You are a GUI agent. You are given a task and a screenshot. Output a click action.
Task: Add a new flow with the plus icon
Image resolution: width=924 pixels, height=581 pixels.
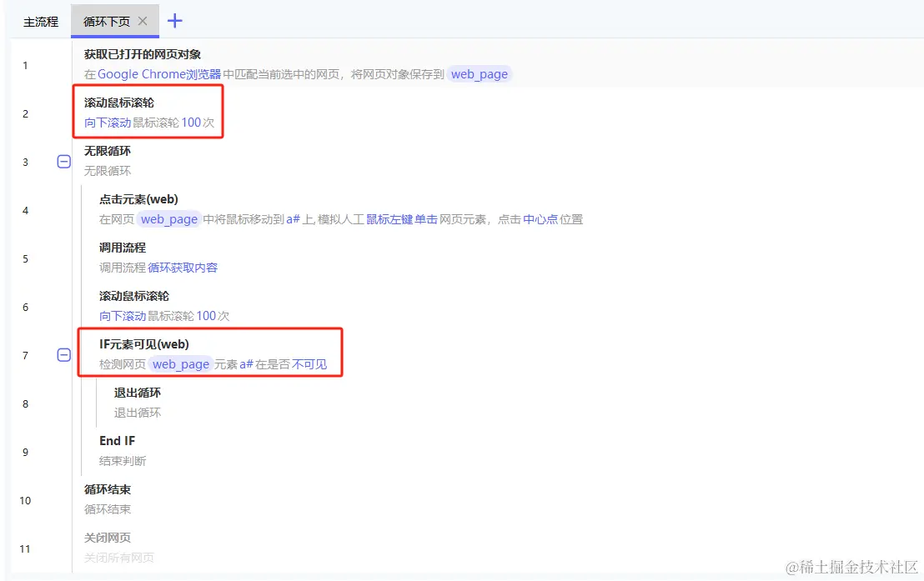coord(175,21)
